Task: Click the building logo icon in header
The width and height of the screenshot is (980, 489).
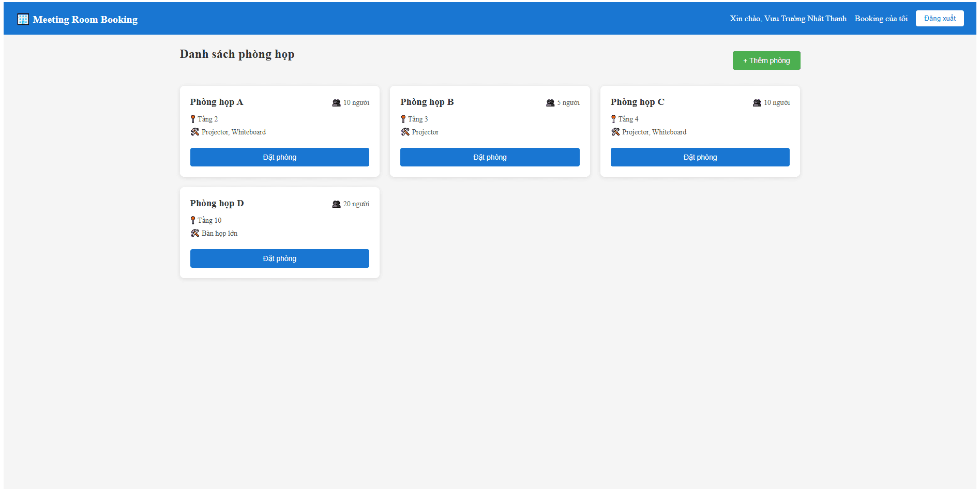Action: point(23,19)
